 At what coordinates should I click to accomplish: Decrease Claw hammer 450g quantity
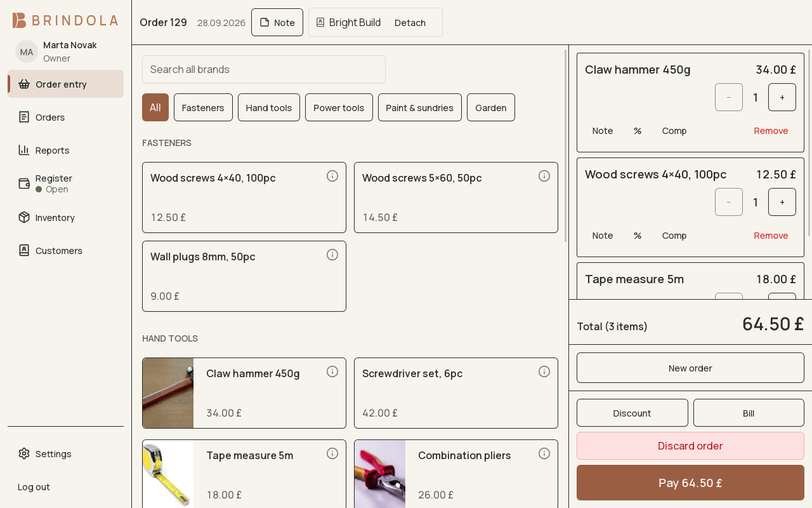click(729, 97)
